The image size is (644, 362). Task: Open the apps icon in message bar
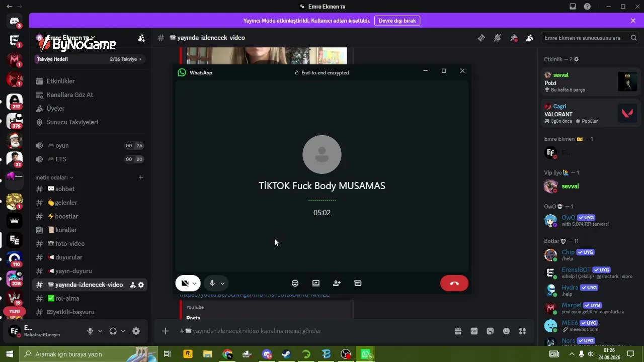pyautogui.click(x=522, y=331)
